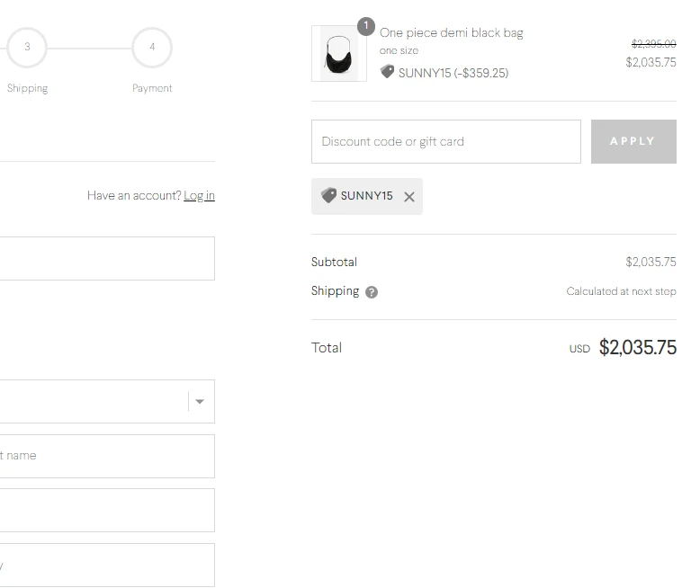Click the APPLY discount button

[x=633, y=141]
